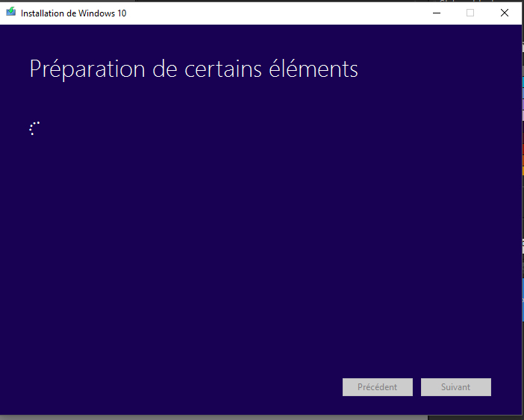Screen dimensions: 524x420
Task: Click the Windows 10 setup icon in title bar
Action: click(10, 12)
